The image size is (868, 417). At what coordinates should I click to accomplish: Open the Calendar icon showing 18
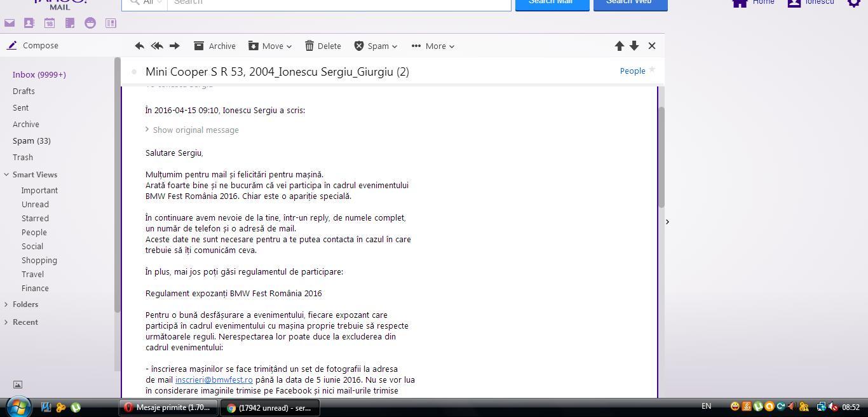pyautogui.click(x=50, y=23)
